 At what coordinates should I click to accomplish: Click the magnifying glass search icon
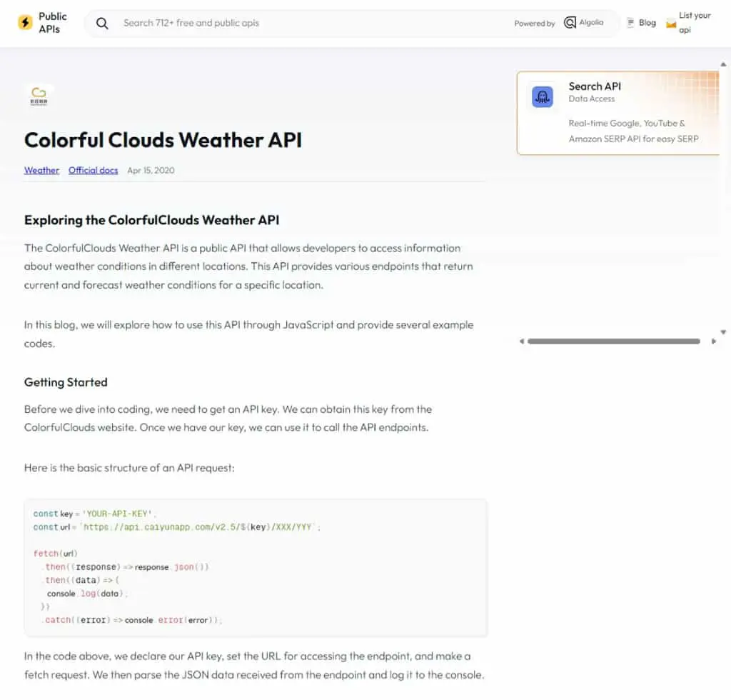pyautogui.click(x=102, y=23)
